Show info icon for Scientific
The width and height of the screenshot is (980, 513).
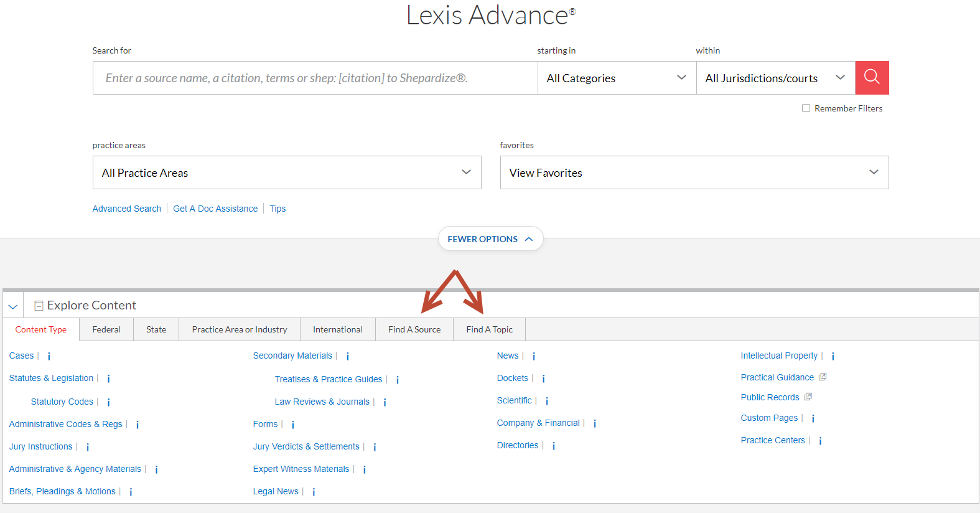click(547, 401)
